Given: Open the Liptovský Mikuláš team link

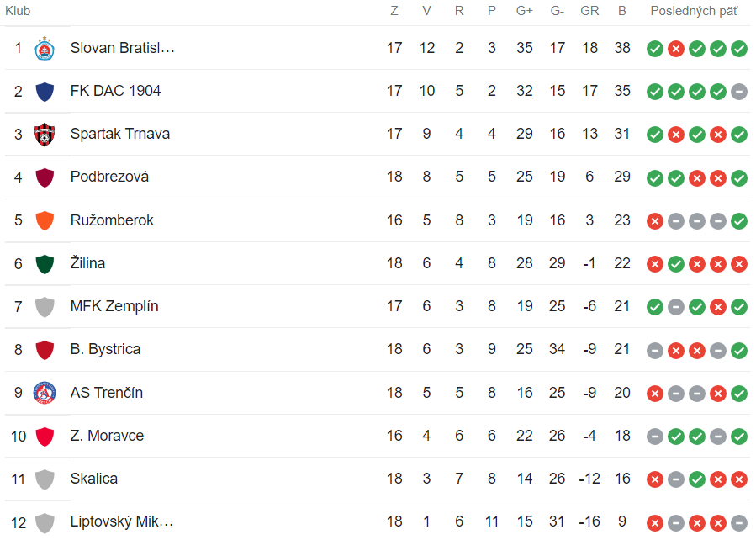Looking at the screenshot, I should 122,521.
